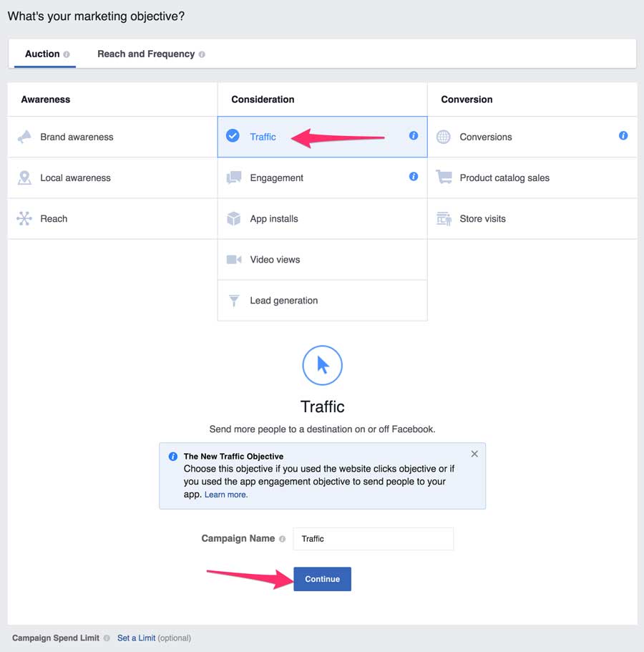Click the Reach snowflake-style icon
Image resolution: width=644 pixels, height=652 pixels.
[24, 218]
